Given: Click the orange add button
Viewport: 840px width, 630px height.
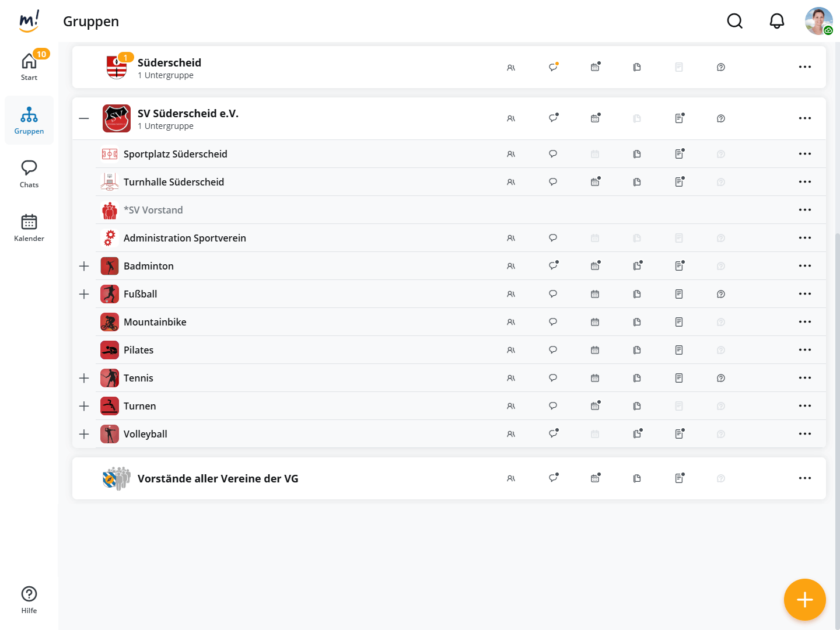Looking at the screenshot, I should click(805, 600).
